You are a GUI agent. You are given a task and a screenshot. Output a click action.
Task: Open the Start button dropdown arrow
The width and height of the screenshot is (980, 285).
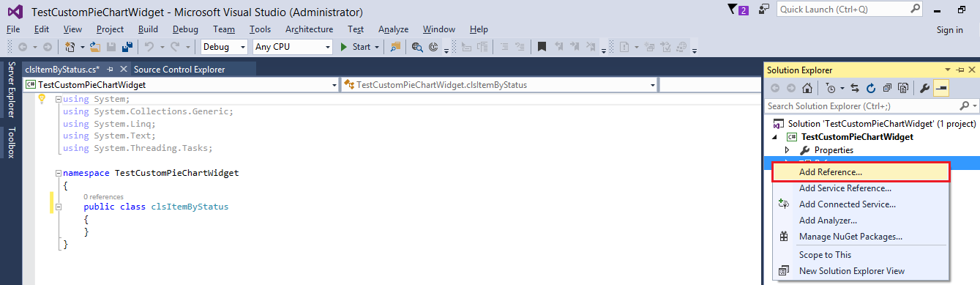pyautogui.click(x=377, y=47)
